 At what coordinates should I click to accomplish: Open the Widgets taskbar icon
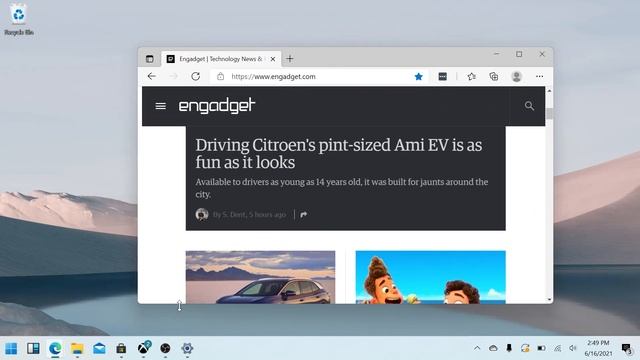tap(33, 349)
